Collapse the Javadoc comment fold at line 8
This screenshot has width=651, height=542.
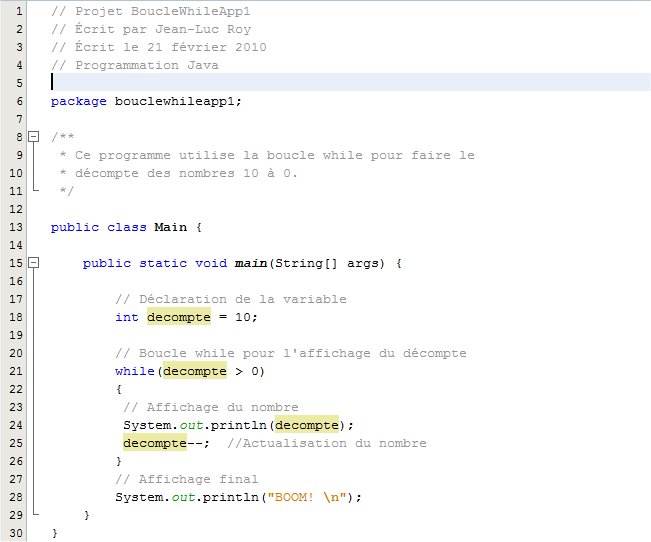tap(34, 137)
